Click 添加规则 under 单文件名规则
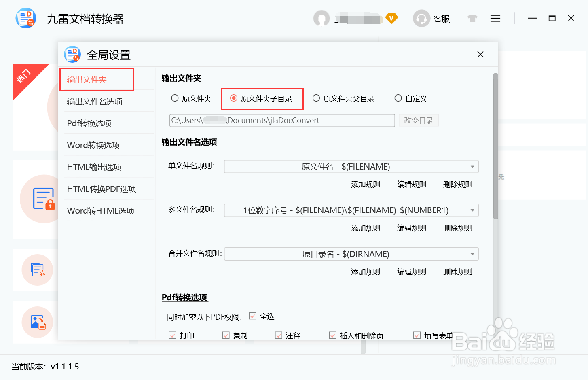This screenshot has height=380, width=588. click(366, 185)
